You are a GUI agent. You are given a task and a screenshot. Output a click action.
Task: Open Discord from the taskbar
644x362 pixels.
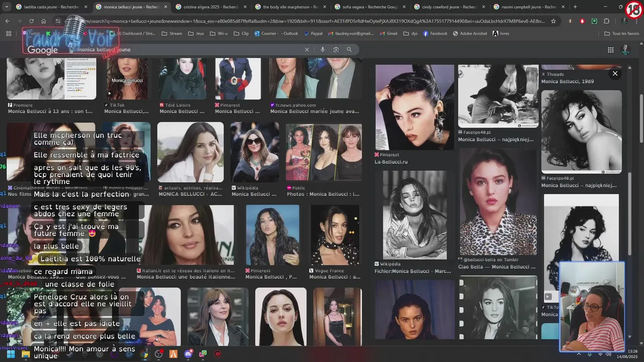coord(189,354)
